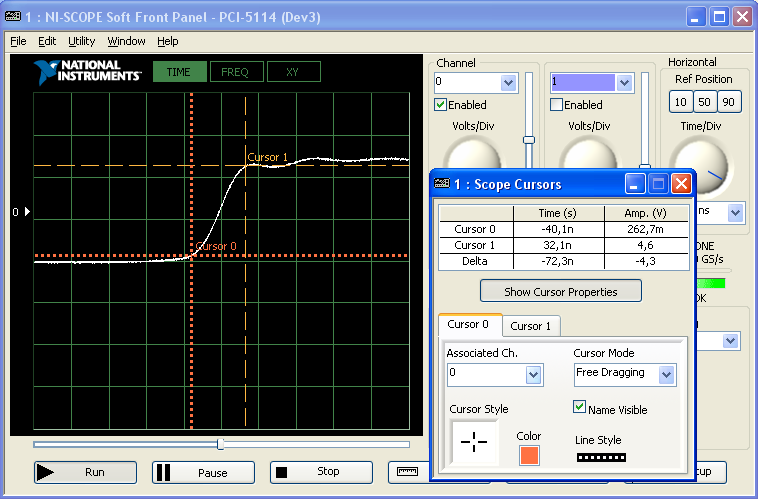This screenshot has height=499, width=758.
Task: Pause the acquisition
Action: 203,472
